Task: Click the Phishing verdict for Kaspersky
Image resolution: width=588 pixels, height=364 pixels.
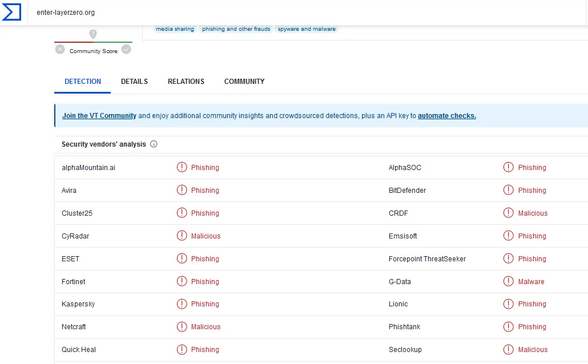Action: (205, 304)
